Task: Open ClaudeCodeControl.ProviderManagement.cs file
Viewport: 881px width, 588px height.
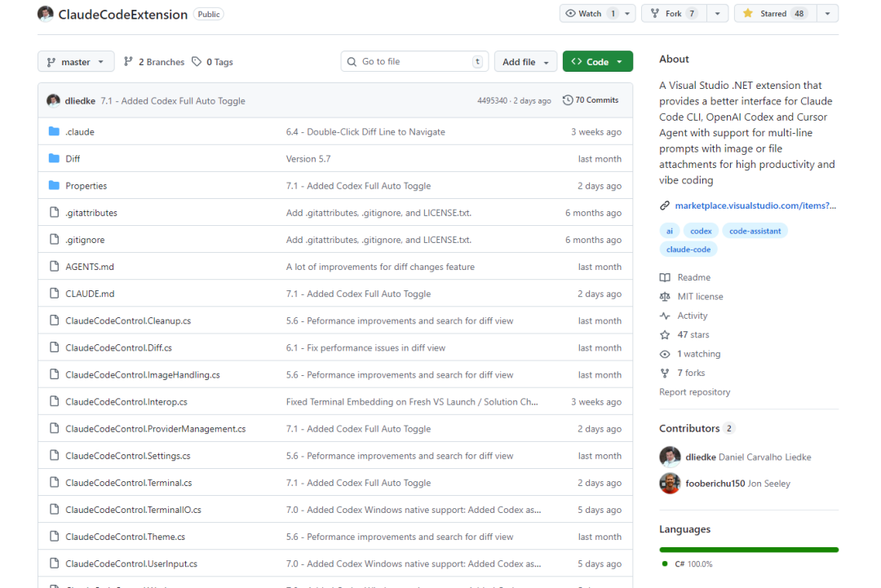Action: click(156, 428)
